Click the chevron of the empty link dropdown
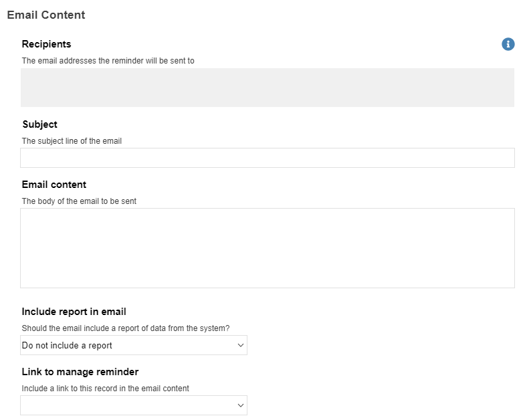This screenshot has width=523, height=420. [241, 405]
